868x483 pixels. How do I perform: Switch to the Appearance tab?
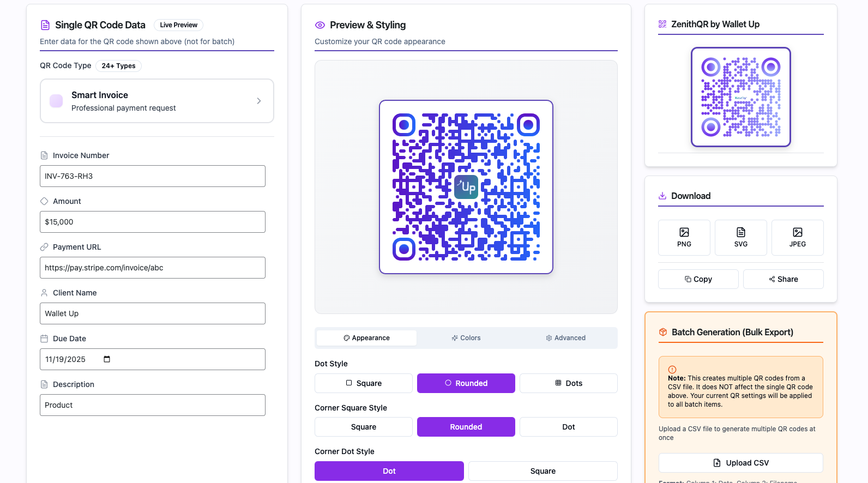point(366,338)
